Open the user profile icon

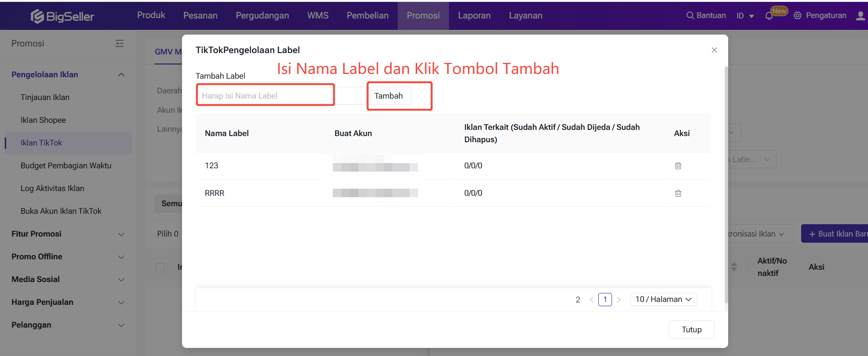pos(860,16)
